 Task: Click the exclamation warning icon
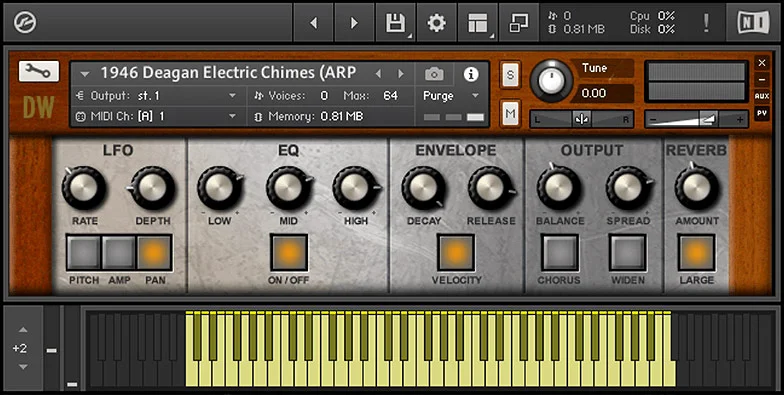point(706,22)
